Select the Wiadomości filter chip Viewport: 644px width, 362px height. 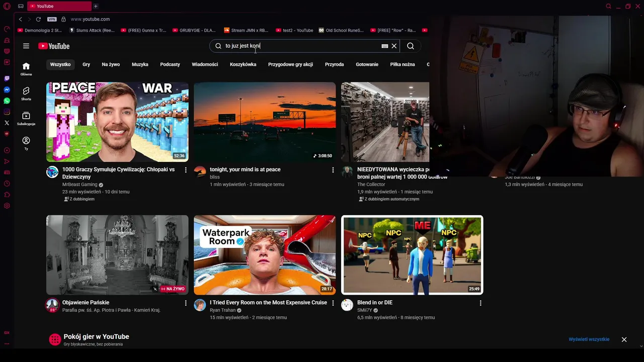205,64
